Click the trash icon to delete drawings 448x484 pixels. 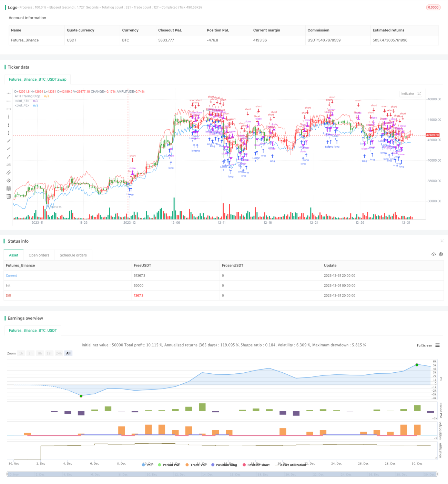tap(9, 196)
